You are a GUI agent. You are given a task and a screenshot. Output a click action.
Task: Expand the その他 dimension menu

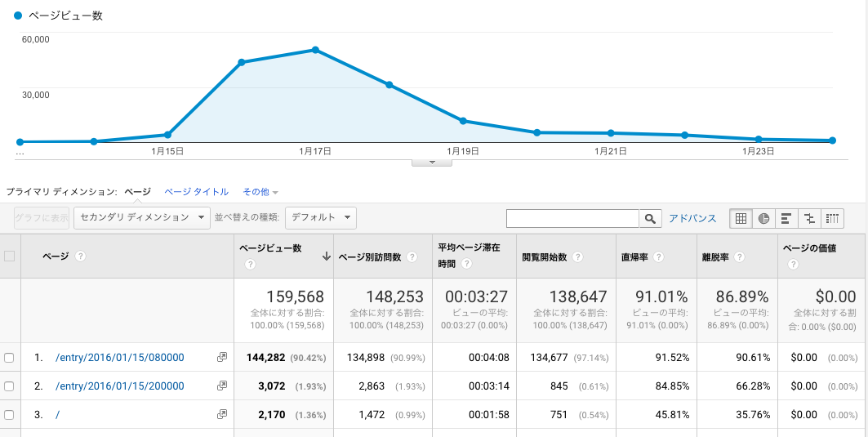[260, 192]
